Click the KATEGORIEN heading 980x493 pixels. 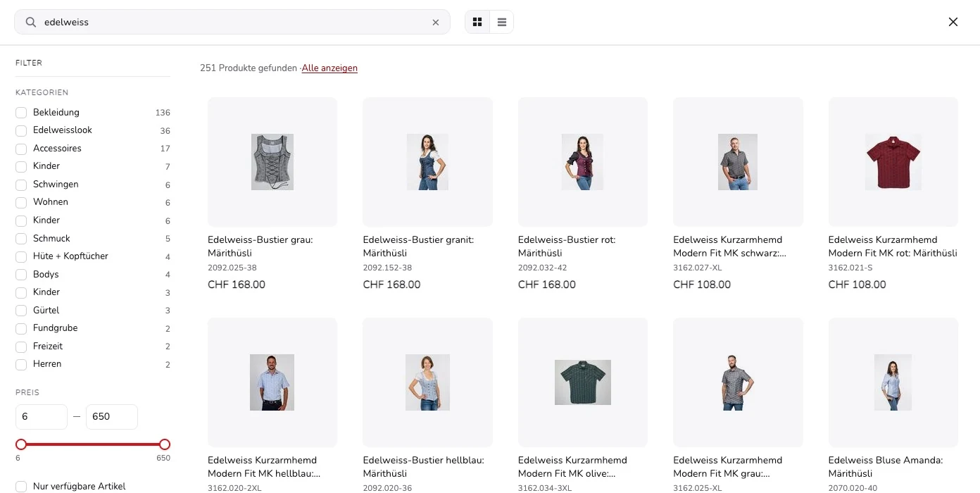(x=42, y=92)
